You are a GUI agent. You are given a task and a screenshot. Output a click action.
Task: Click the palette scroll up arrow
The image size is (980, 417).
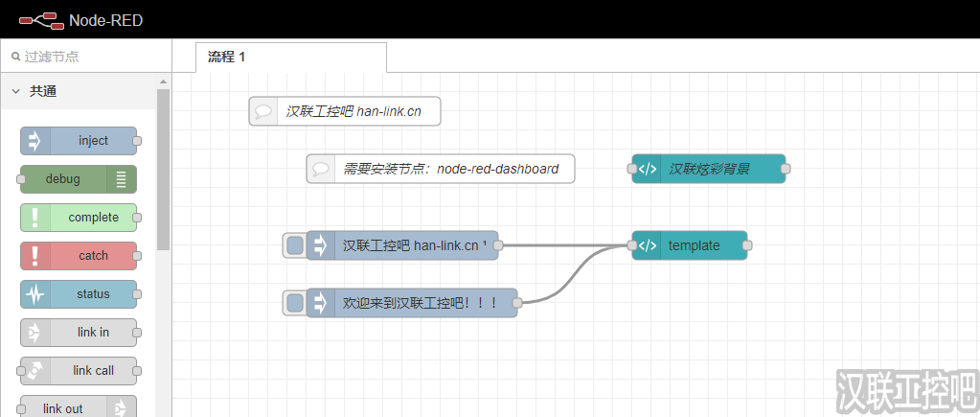(163, 81)
